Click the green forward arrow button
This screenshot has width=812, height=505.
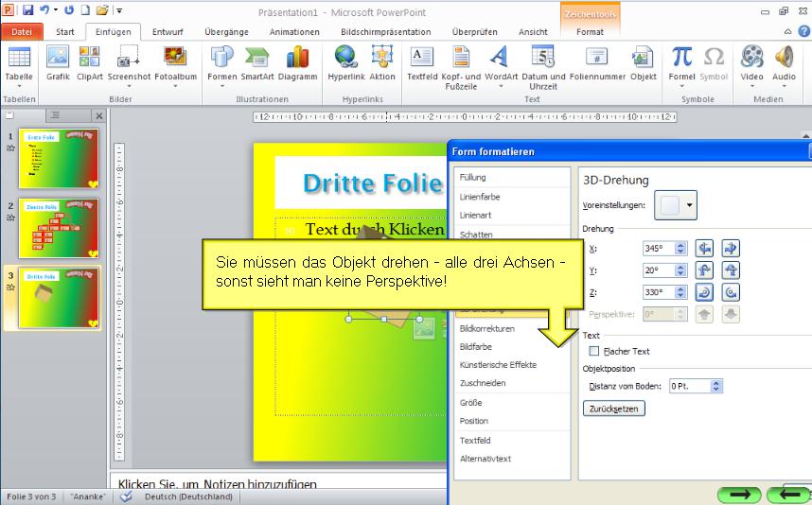tap(740, 494)
